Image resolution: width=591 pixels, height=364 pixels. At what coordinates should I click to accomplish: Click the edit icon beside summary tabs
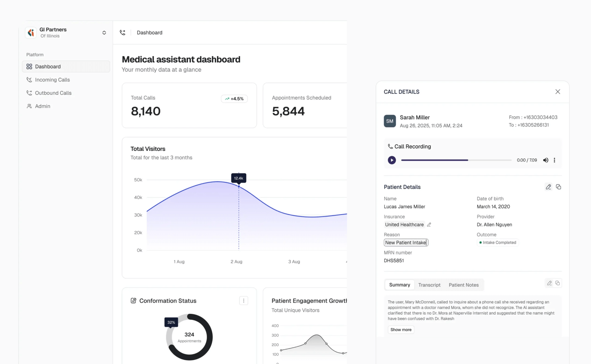point(549,283)
